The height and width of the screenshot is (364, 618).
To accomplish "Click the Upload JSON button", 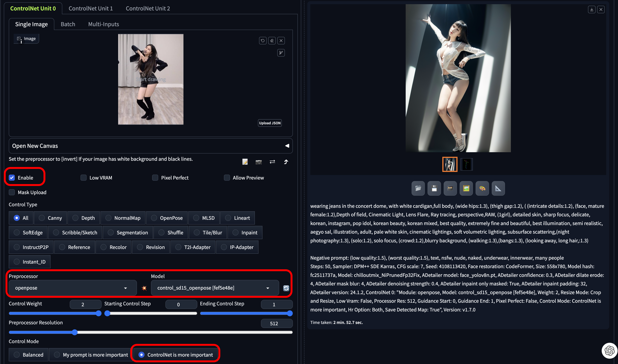I will click(x=270, y=123).
